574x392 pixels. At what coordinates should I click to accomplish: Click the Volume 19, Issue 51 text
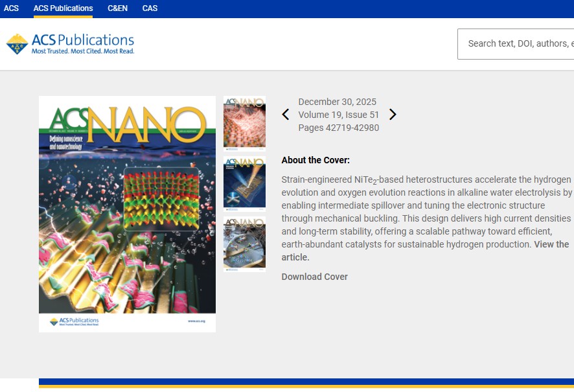click(x=338, y=115)
